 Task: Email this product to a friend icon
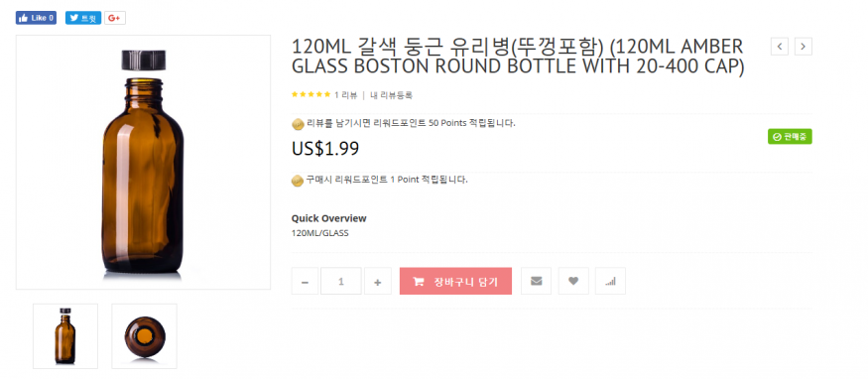pos(536,281)
